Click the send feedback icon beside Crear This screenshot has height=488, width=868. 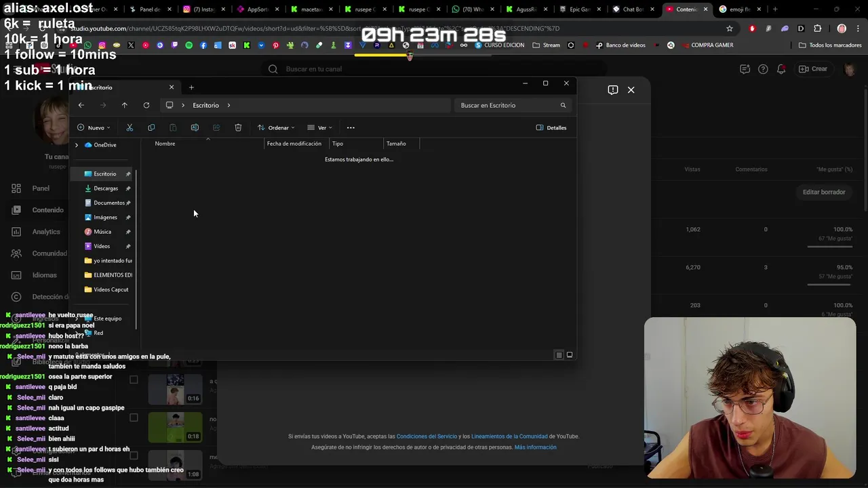coord(745,69)
